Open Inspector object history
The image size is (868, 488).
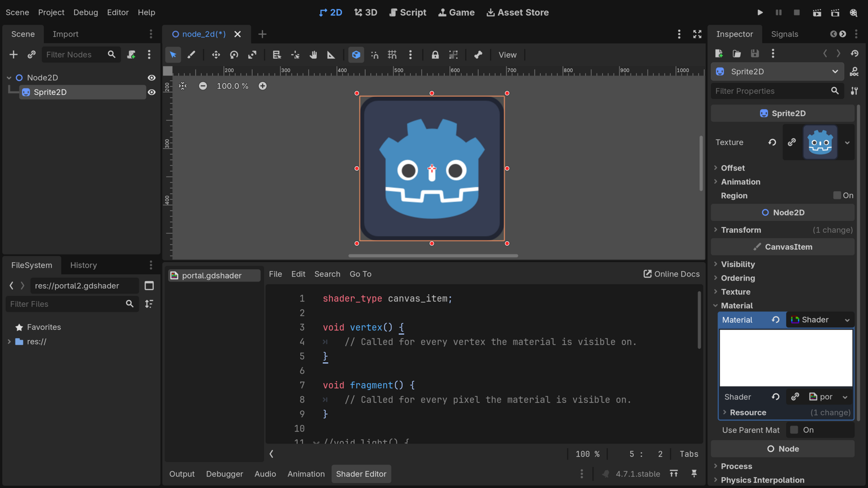(x=854, y=54)
